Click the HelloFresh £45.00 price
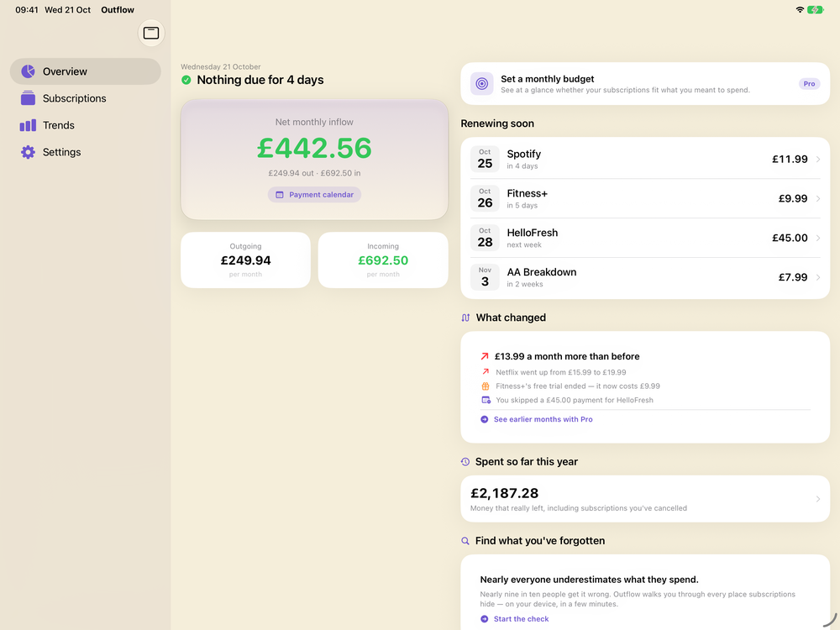 point(790,238)
